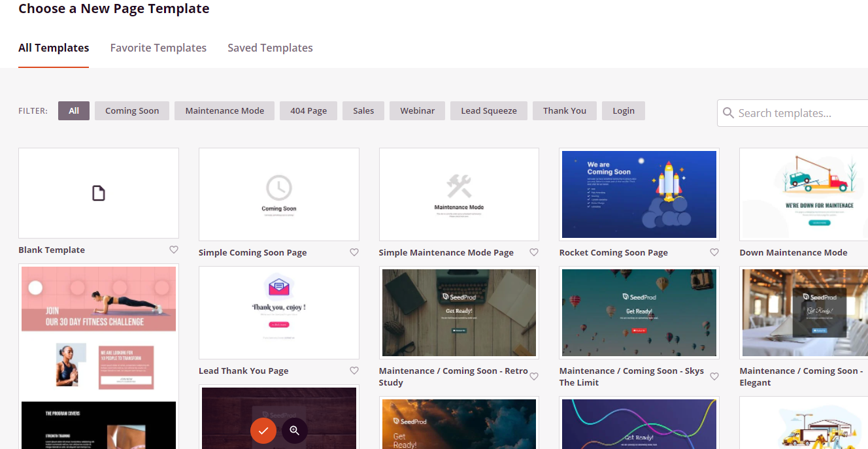Click heart icon beside Lead Thank You Page
The image size is (868, 449).
tap(354, 371)
